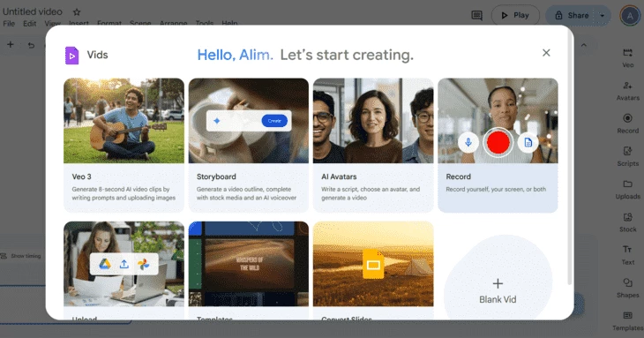The height and width of the screenshot is (338, 644).
Task: Open the Uploads sidebar panel
Action: point(627,190)
